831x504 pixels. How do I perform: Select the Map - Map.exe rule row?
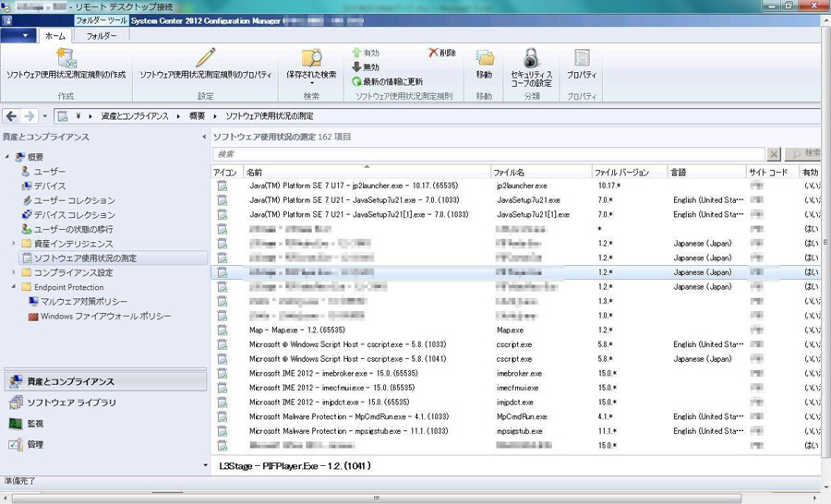coord(516,330)
